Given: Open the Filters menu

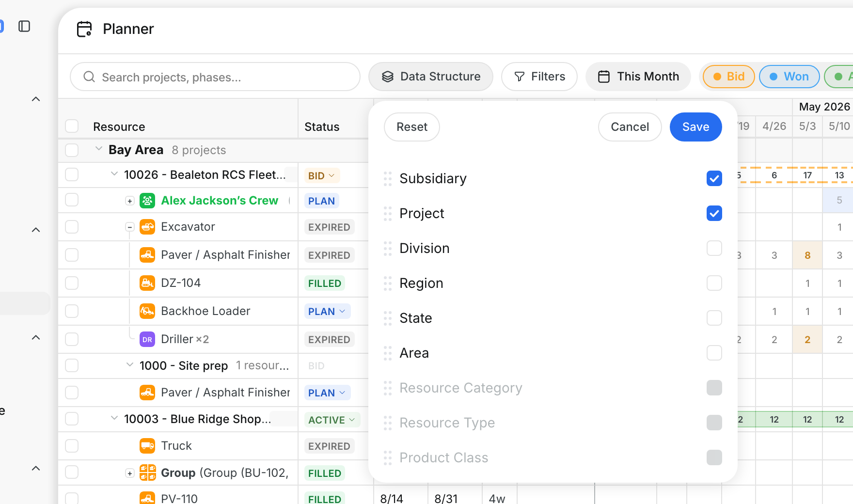Looking at the screenshot, I should coord(539,77).
